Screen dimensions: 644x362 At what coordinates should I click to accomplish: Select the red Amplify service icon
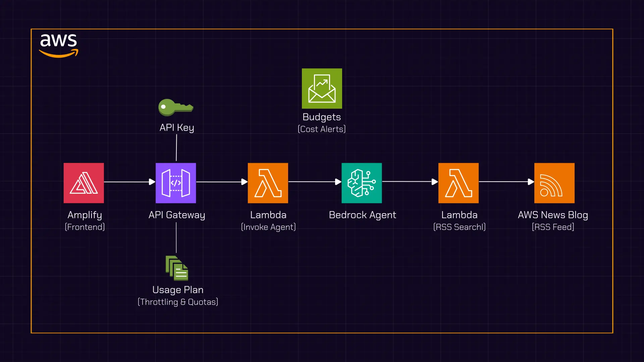84,183
